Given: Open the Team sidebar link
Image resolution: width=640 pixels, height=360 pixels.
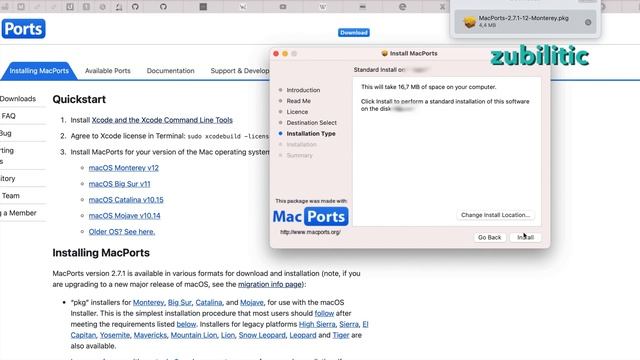Looking at the screenshot, I should click(11, 196).
